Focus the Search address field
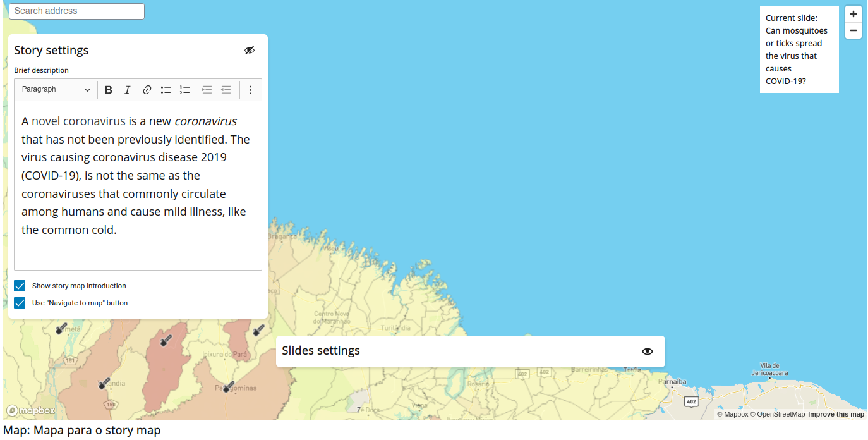The width and height of the screenshot is (868, 440). 76,11
